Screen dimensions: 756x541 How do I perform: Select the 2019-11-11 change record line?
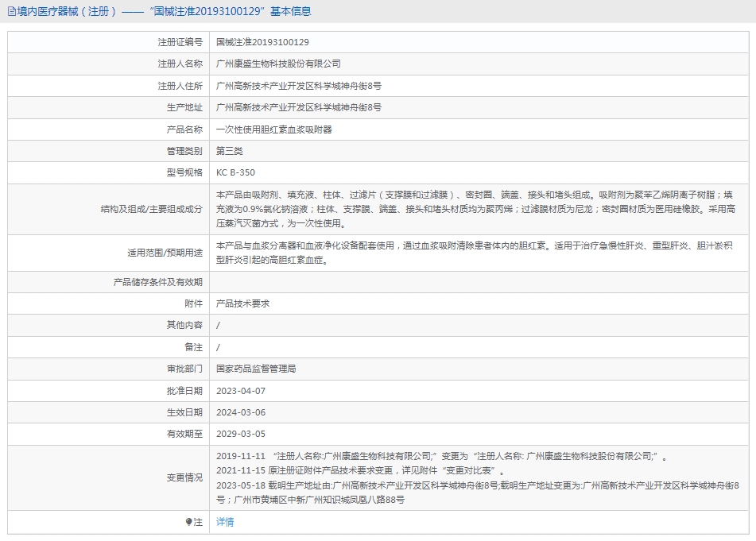coord(441,456)
